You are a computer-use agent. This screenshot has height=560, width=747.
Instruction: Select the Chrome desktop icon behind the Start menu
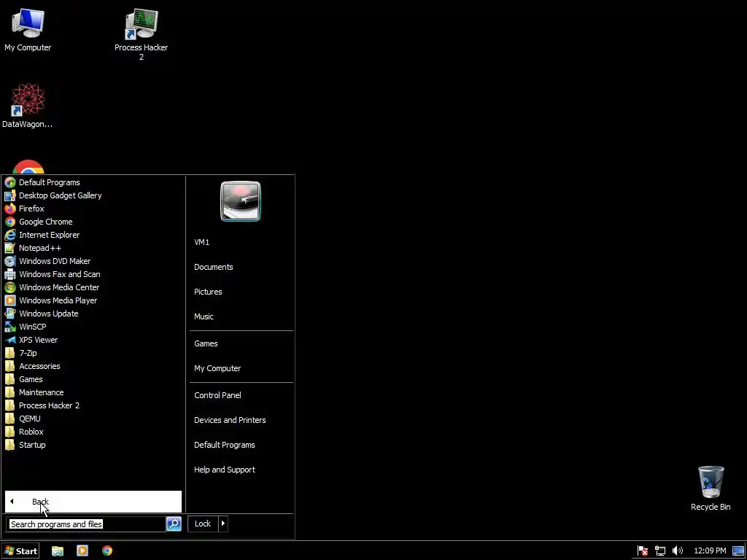[28, 167]
